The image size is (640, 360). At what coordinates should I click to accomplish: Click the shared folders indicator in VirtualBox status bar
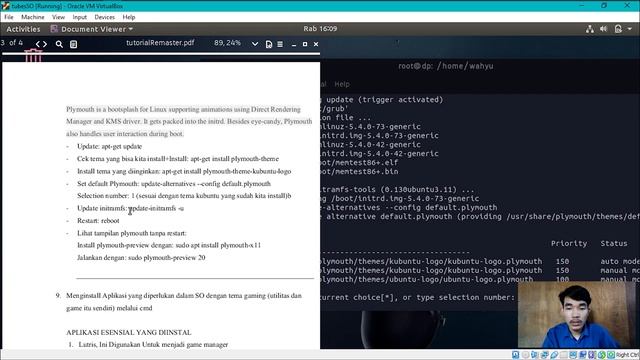[563, 355]
